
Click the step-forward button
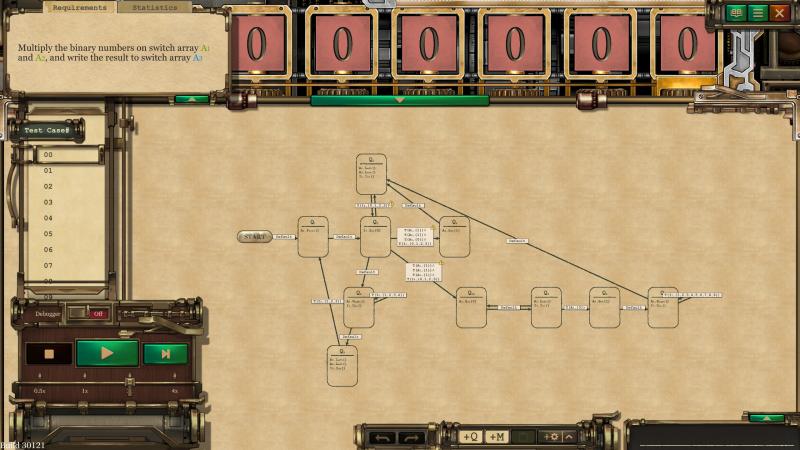165,353
